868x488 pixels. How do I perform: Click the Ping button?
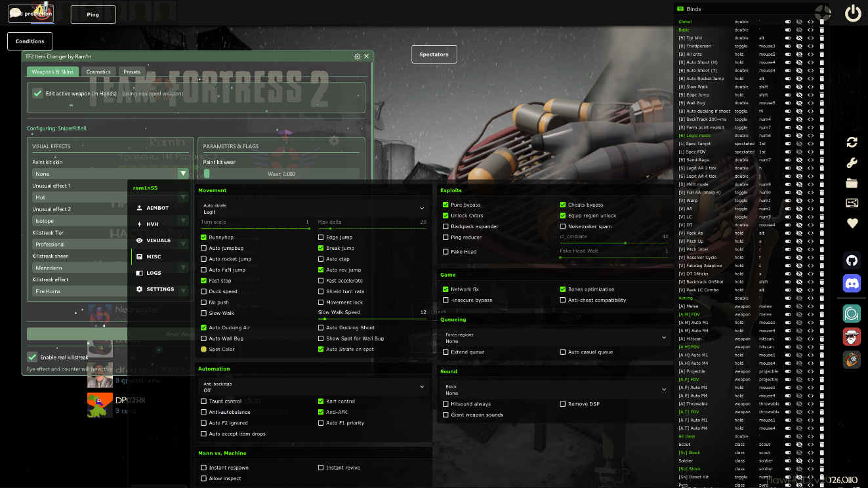93,14
